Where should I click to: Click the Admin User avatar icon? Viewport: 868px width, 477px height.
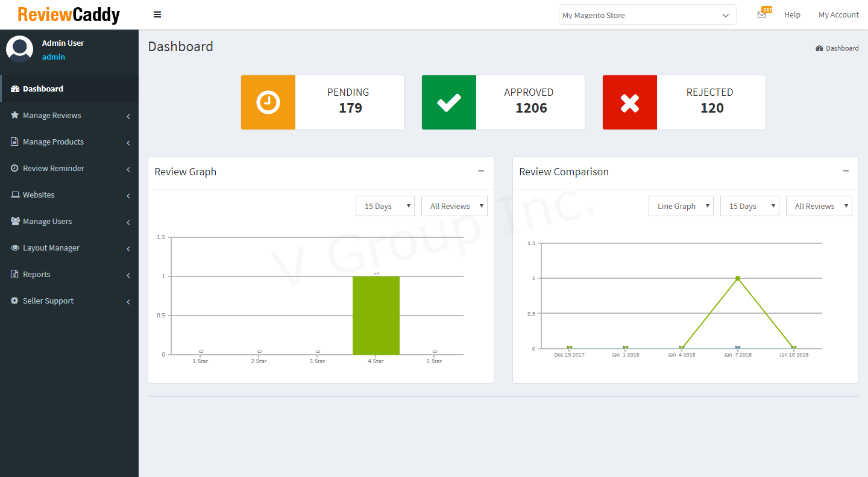click(x=19, y=49)
